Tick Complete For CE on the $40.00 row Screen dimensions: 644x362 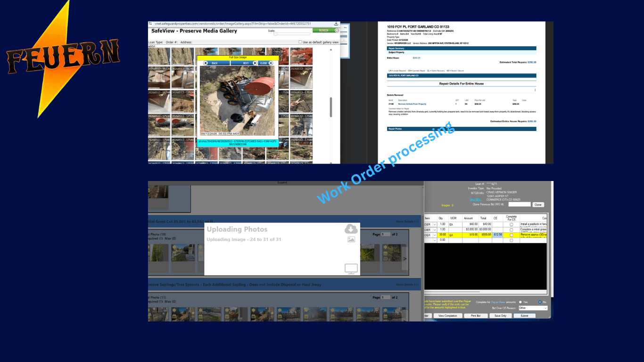[x=512, y=224]
